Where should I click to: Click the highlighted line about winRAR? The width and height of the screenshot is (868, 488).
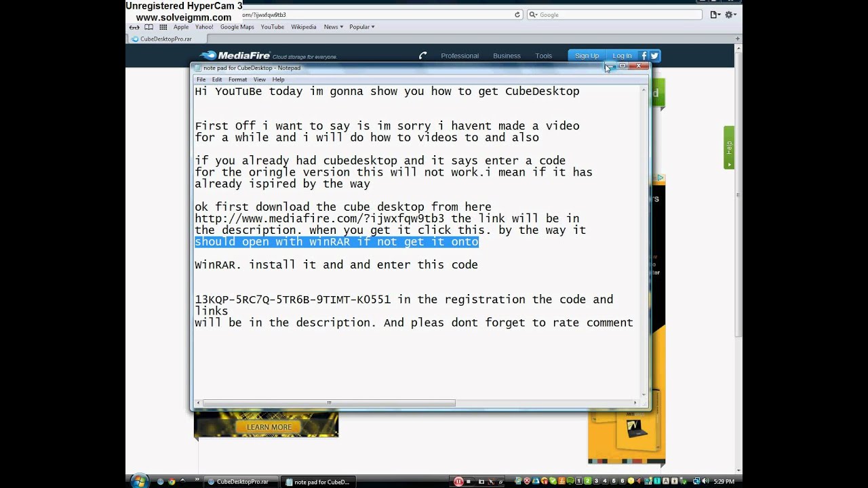click(337, 242)
